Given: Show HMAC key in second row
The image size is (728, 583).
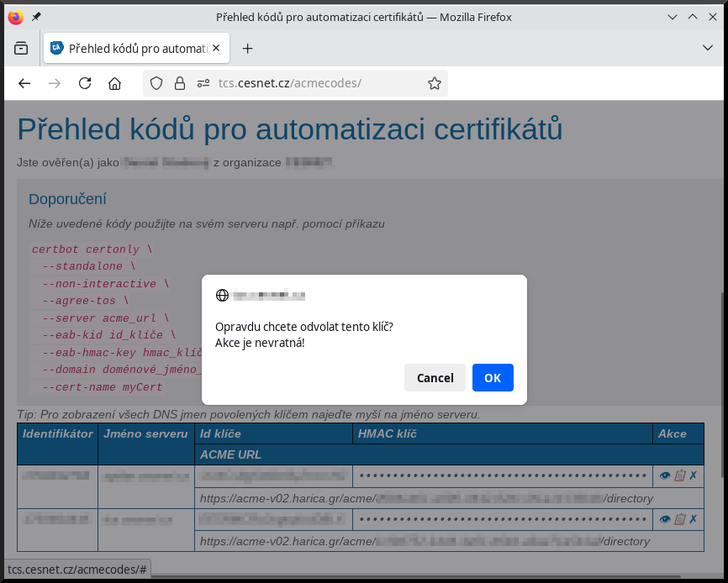Looking at the screenshot, I should 664,519.
